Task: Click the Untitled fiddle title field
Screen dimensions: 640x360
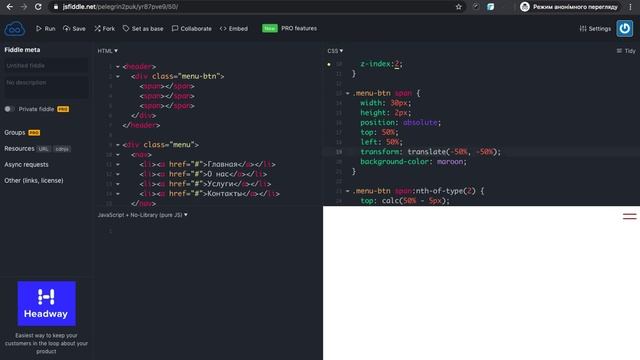Action: coord(46,65)
